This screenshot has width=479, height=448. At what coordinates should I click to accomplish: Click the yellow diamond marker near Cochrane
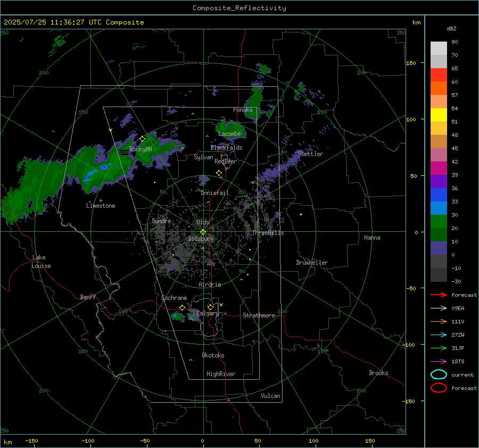183,307
